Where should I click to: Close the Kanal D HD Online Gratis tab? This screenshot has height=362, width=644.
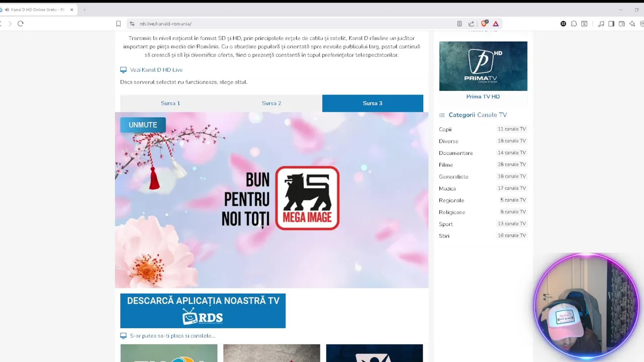click(x=72, y=10)
